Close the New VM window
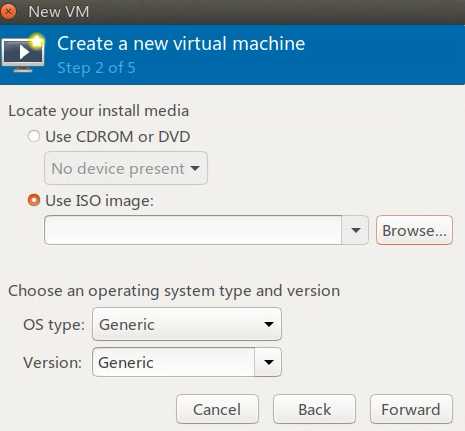Image resolution: width=465 pixels, height=431 pixels. (x=8, y=11)
